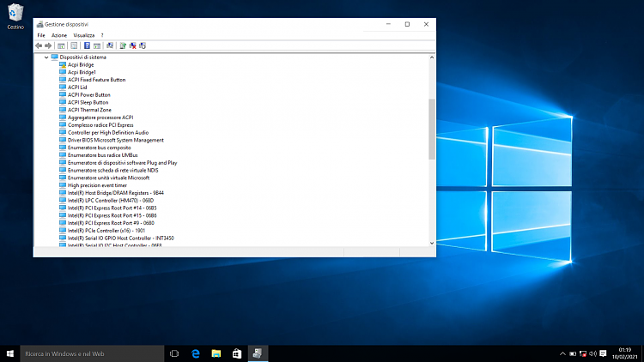The height and width of the screenshot is (362, 644).
Task: Select High precision event timer
Action: click(97, 185)
